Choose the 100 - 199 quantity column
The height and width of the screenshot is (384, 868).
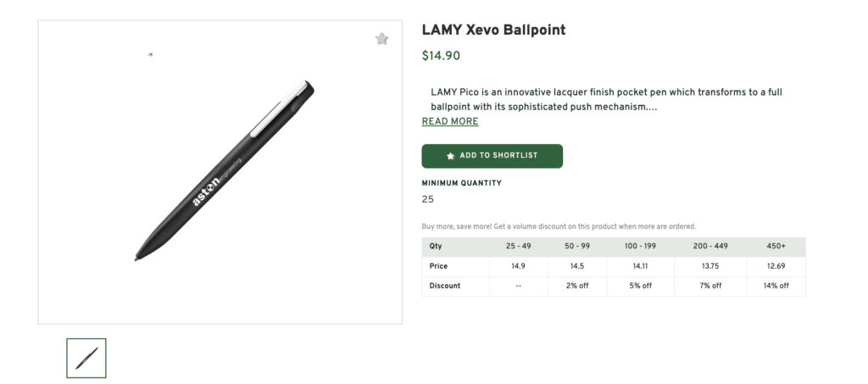coord(640,246)
